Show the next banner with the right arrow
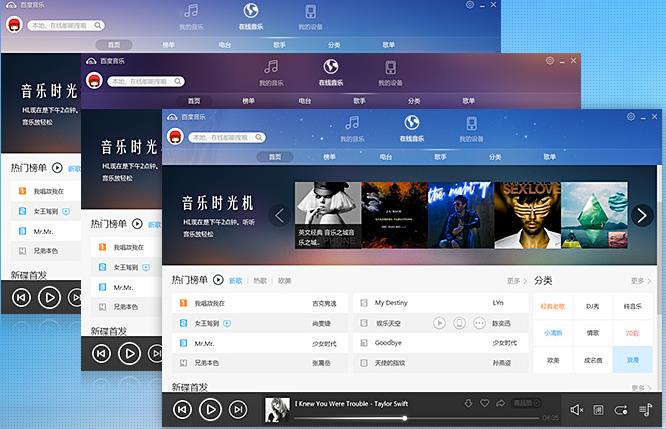The width and height of the screenshot is (666, 429). (642, 215)
